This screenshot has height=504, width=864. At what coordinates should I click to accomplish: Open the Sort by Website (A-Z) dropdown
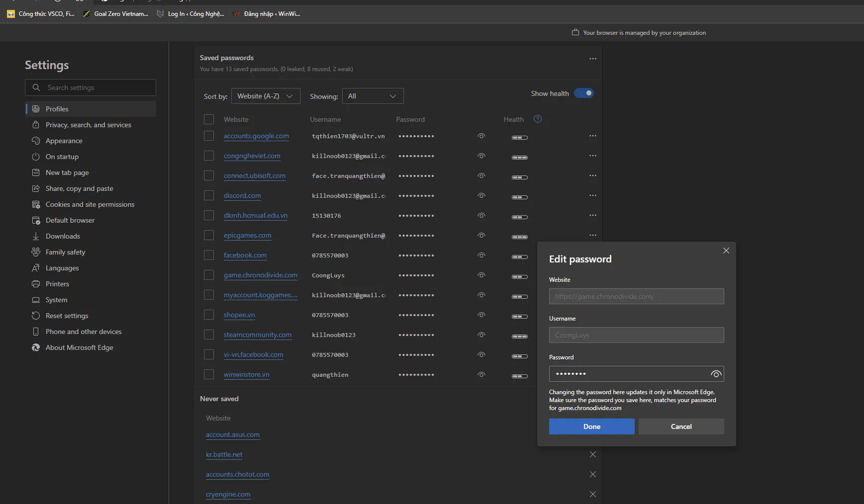click(266, 96)
